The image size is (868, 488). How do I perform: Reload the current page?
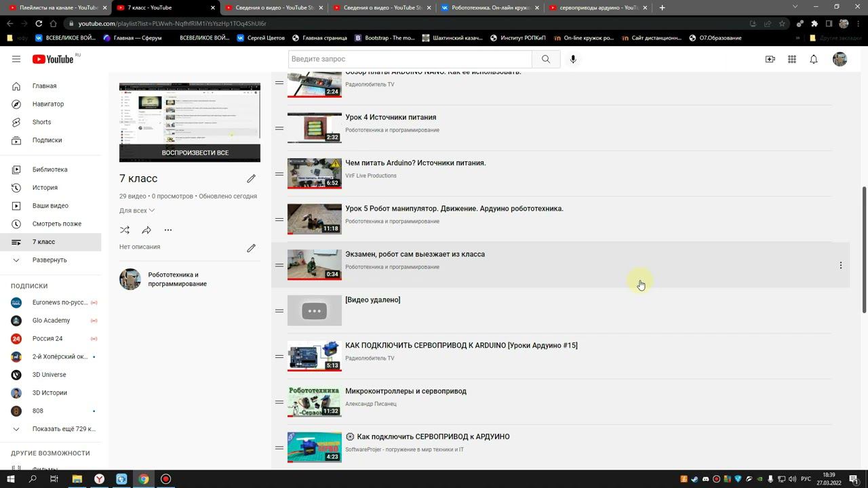(39, 23)
